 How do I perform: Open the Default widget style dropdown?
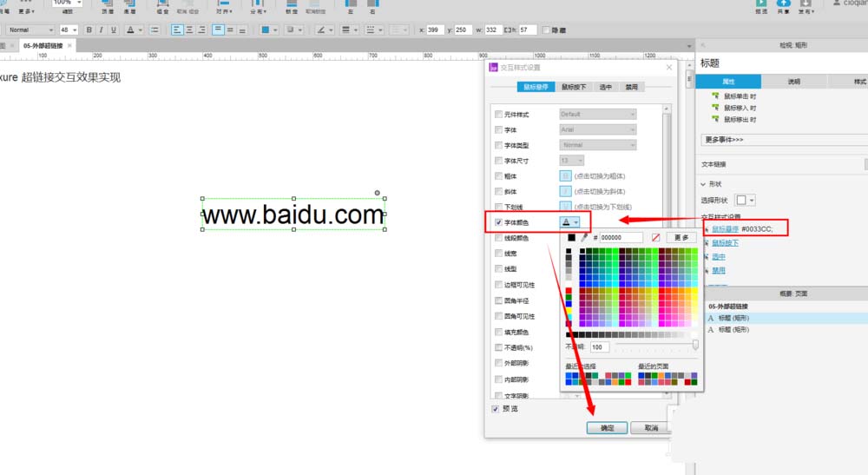pos(598,114)
